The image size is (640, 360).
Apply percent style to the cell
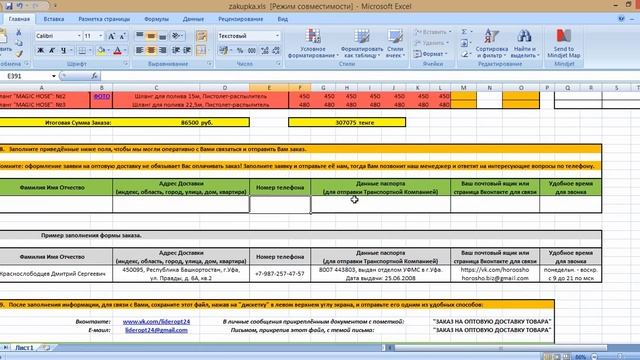pyautogui.click(x=240, y=51)
